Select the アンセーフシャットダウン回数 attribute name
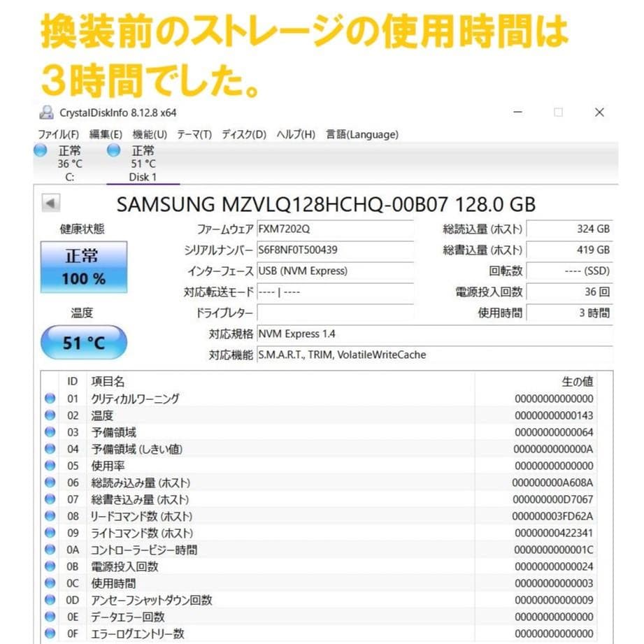Viewport: 644px width, 644px height. coord(152,600)
